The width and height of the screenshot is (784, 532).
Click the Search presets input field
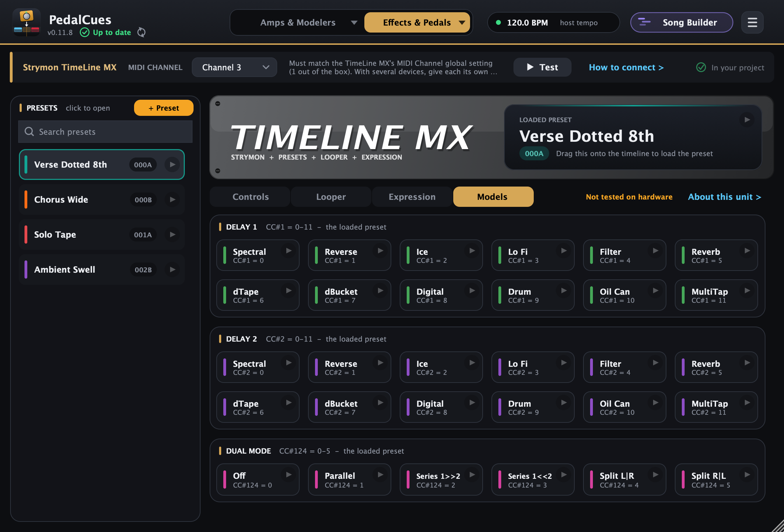pyautogui.click(x=105, y=132)
